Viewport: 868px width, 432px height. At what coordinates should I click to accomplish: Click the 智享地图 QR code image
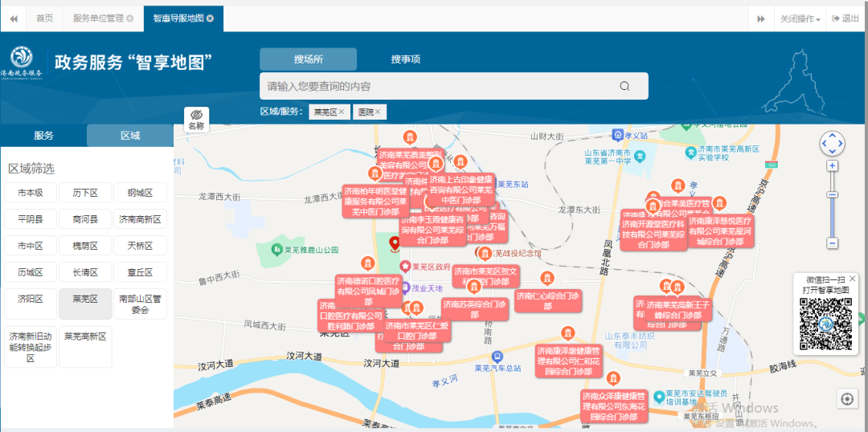826,324
